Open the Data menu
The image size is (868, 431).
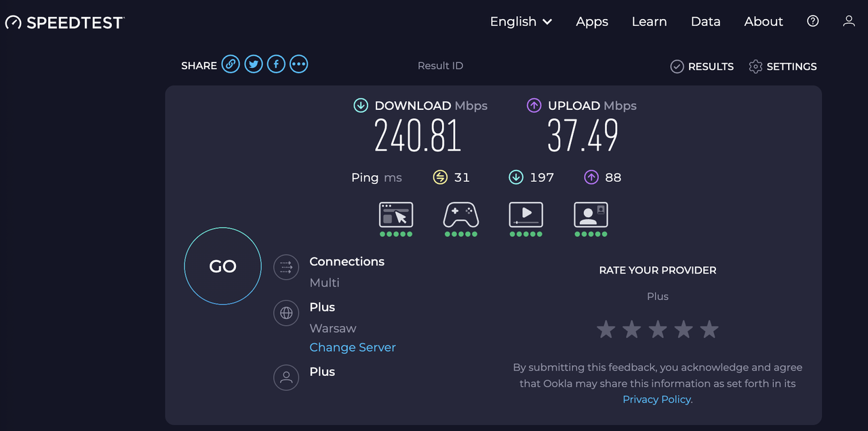[705, 22]
